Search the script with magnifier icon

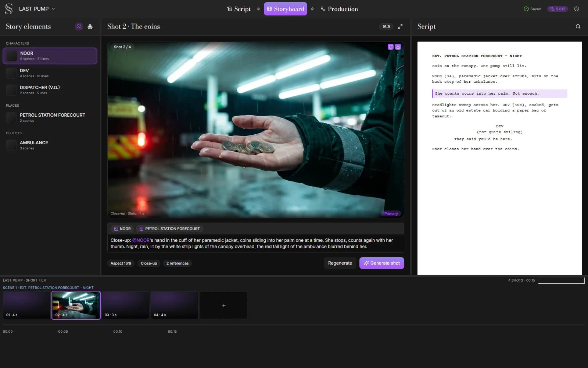[x=578, y=26]
